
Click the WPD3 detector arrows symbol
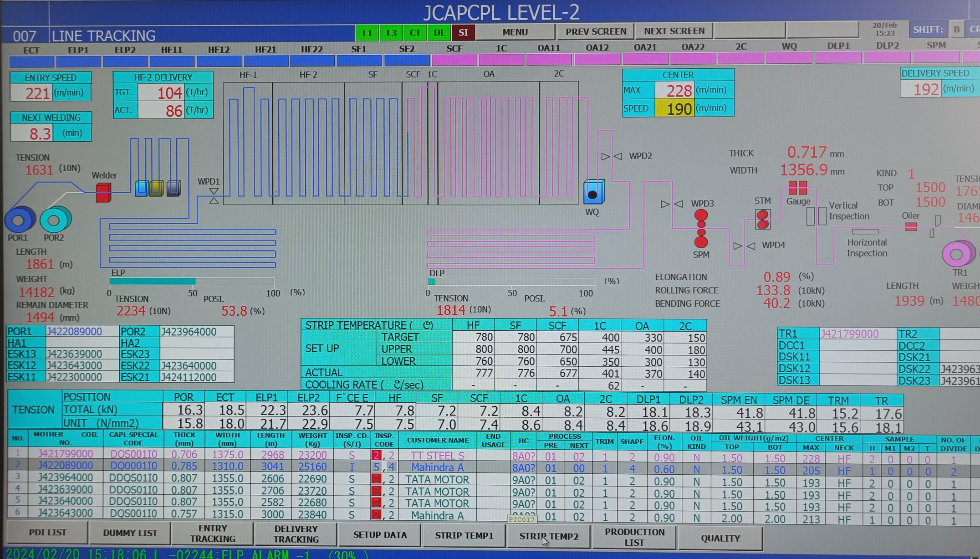pos(672,204)
